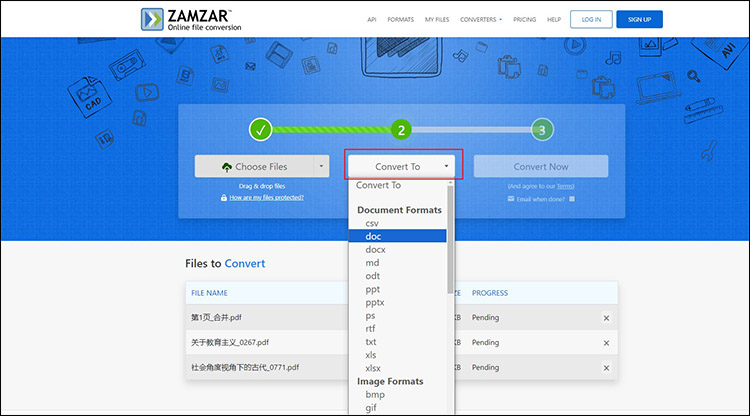Choose docx in the dropdown list
Viewport: 750px width, 416px height.
tap(397, 250)
